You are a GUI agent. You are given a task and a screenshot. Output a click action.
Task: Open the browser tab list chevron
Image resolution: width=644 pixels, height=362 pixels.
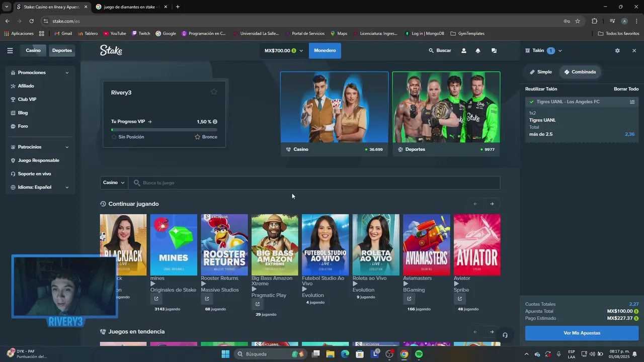coord(7,7)
